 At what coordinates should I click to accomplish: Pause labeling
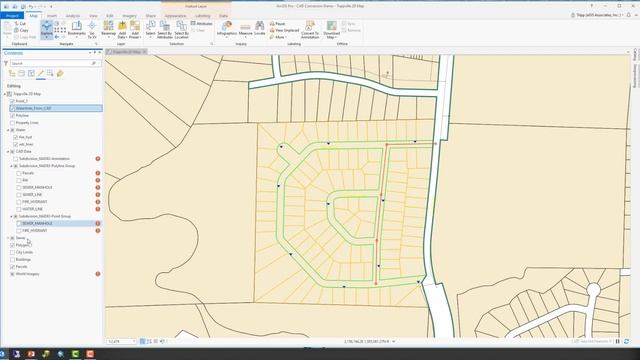pyautogui.click(x=278, y=24)
